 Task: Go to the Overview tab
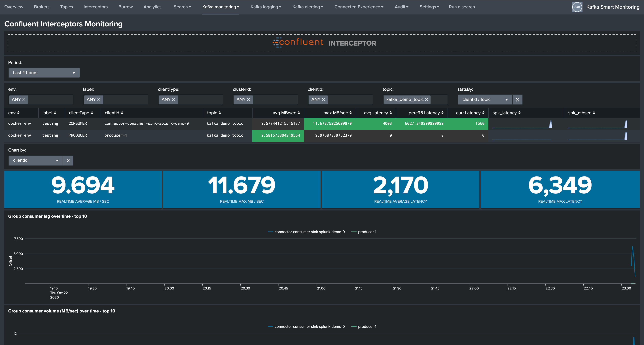tap(14, 7)
